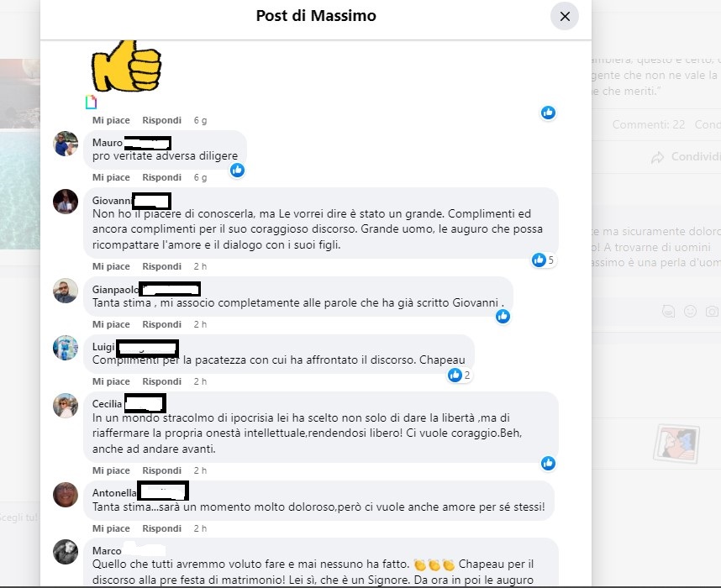Image resolution: width=721 pixels, height=588 pixels.
Task: Click the like reaction on Gianpaolo's comment
Action: pyautogui.click(x=503, y=317)
